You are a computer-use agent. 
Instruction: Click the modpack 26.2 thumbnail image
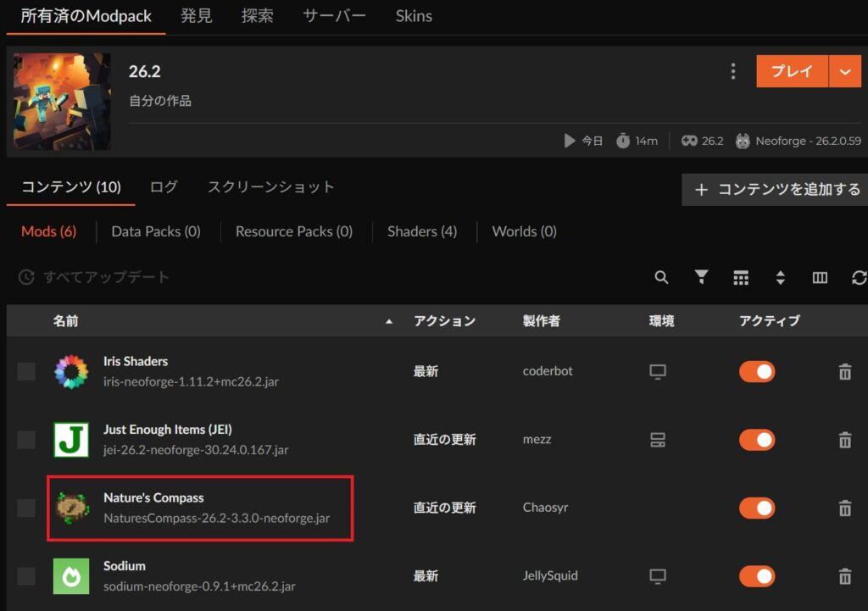(x=62, y=102)
